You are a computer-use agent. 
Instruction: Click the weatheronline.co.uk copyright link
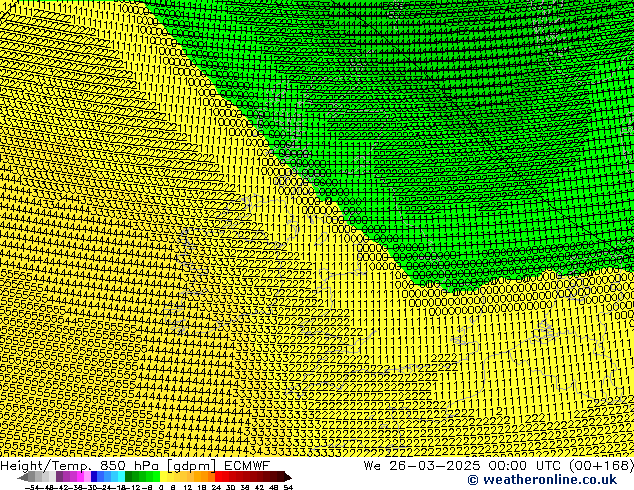(x=542, y=480)
